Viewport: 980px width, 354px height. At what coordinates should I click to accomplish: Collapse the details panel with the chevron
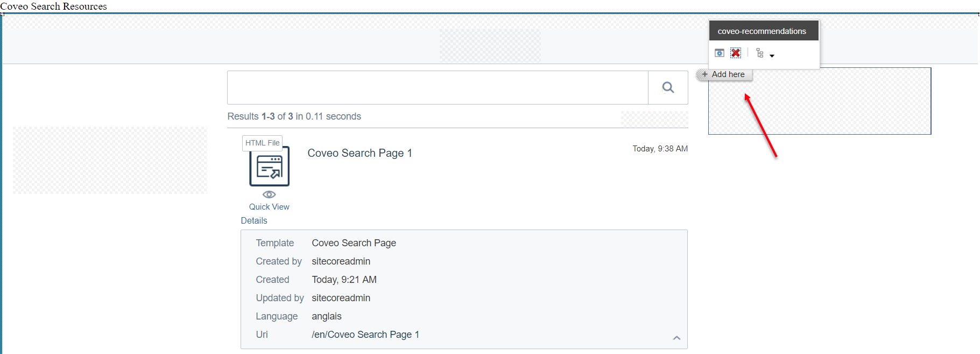click(x=676, y=338)
